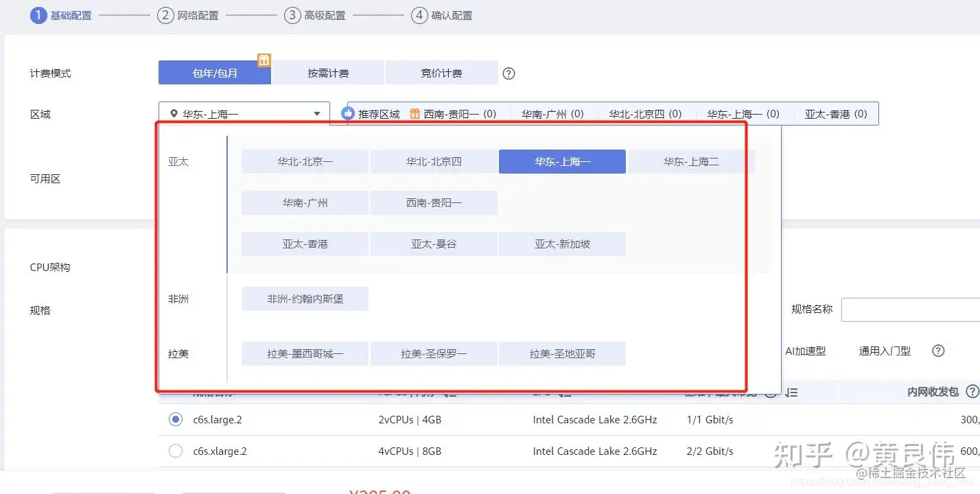Click the 2vCPUs | 4GB cell

(x=410, y=419)
